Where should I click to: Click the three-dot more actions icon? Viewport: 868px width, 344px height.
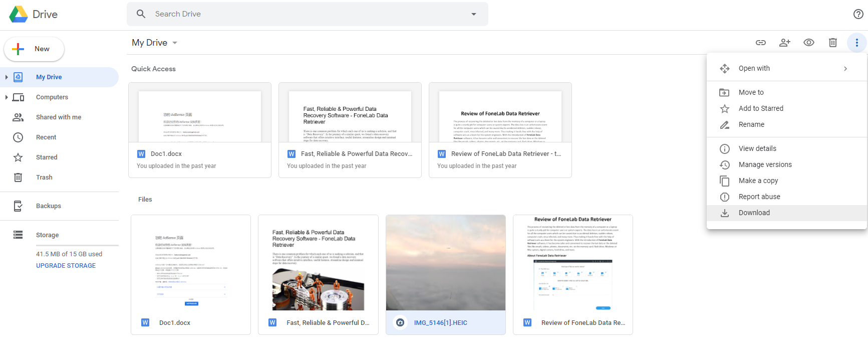point(856,43)
